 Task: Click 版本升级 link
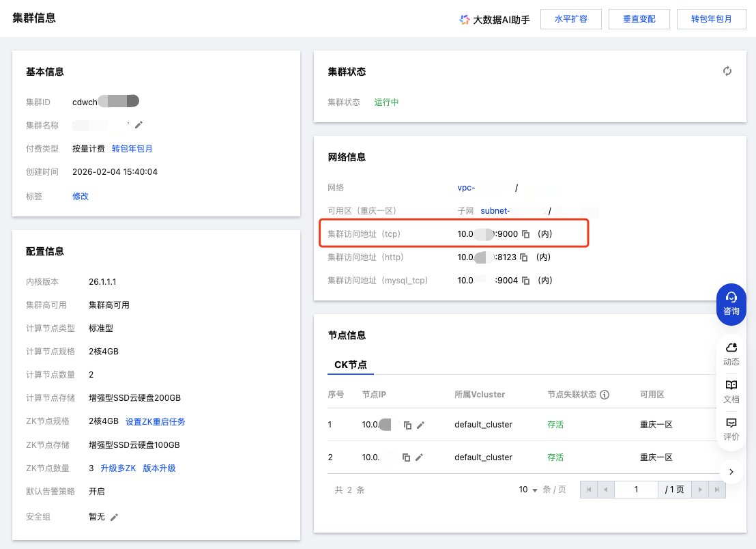(x=159, y=468)
